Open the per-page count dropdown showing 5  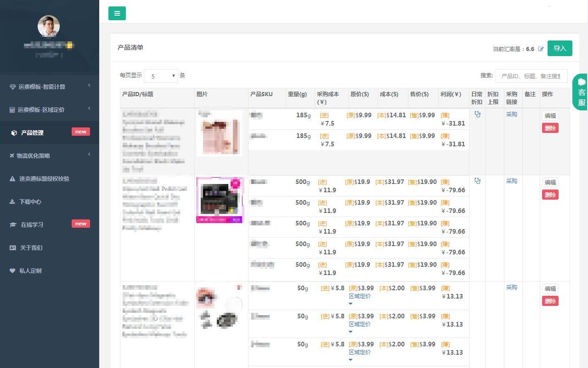point(161,75)
